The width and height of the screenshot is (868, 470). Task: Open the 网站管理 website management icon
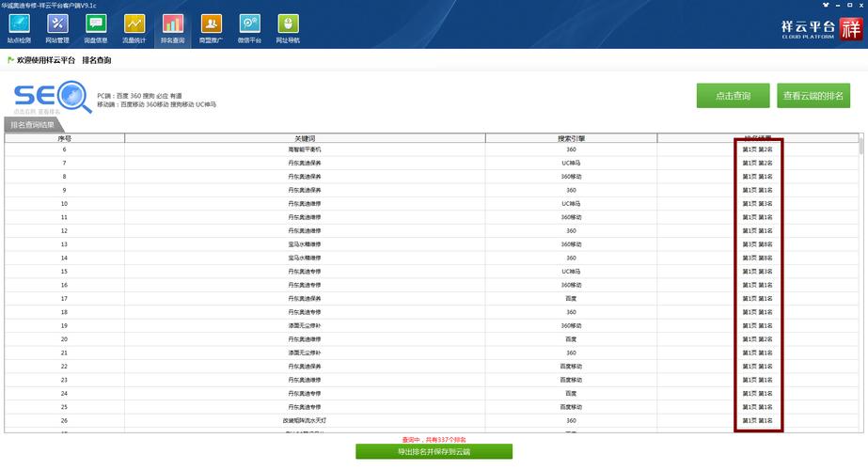pos(57,28)
